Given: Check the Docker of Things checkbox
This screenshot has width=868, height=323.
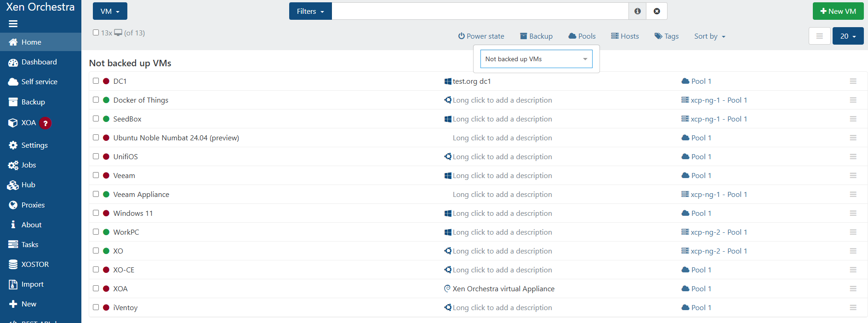Looking at the screenshot, I should tap(96, 99).
